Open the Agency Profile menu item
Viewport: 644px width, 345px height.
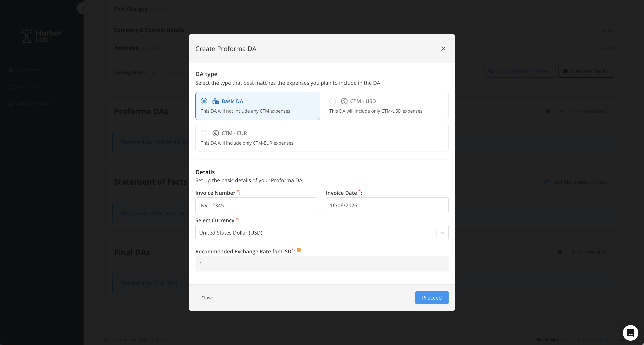34,104
